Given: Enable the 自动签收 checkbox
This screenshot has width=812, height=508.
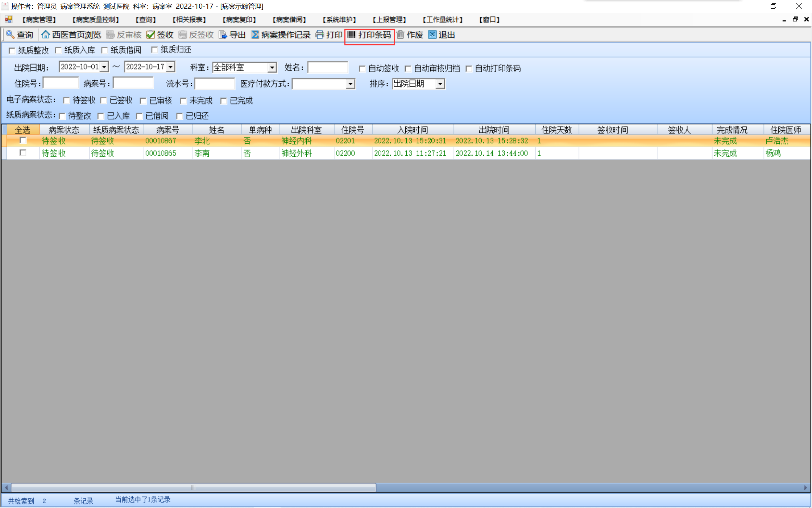Looking at the screenshot, I should pyautogui.click(x=362, y=69).
